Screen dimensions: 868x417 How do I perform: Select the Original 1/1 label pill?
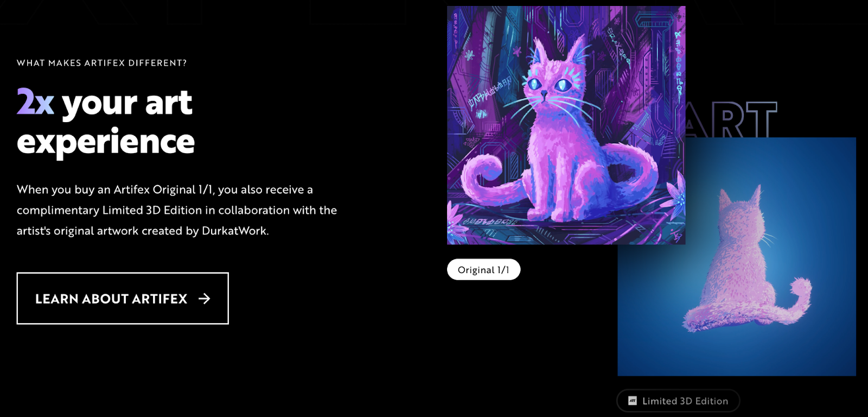[483, 270]
